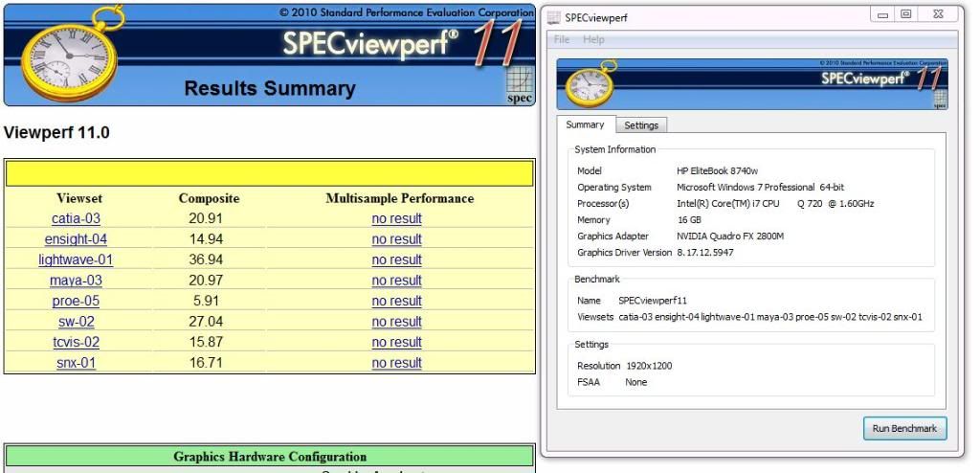Open the catia-03 viewset link
This screenshot has height=473, width=980.
click(x=76, y=219)
